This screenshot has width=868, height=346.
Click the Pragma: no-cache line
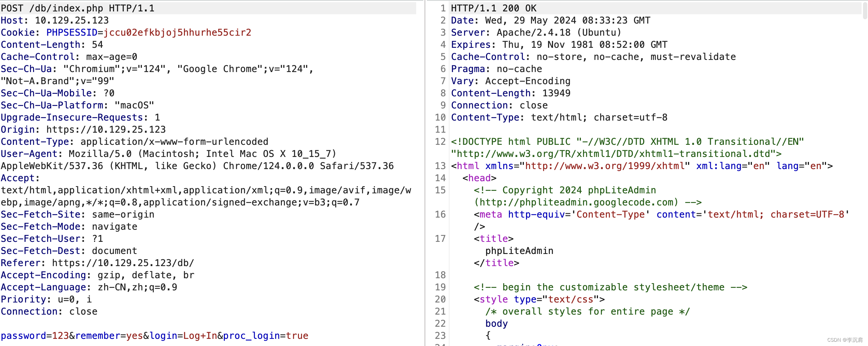[497, 69]
